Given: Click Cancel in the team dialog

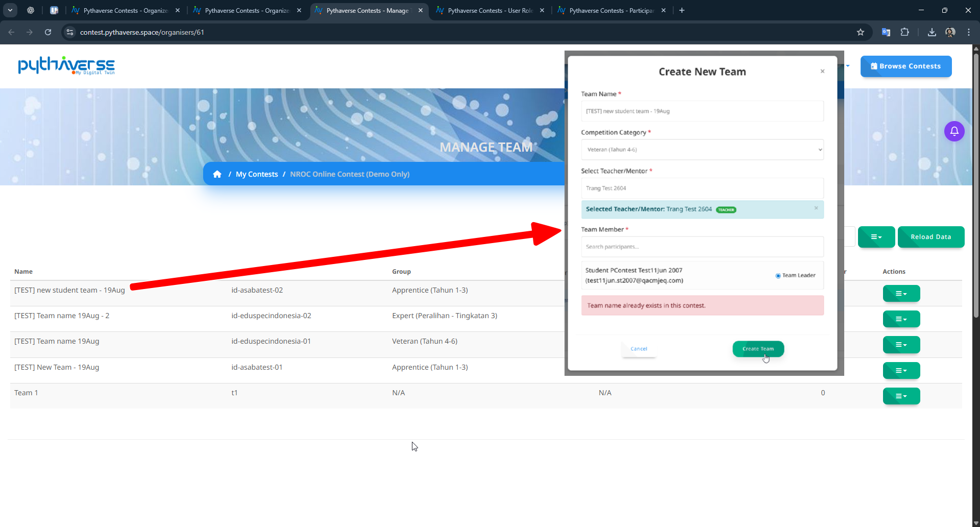Looking at the screenshot, I should (639, 349).
